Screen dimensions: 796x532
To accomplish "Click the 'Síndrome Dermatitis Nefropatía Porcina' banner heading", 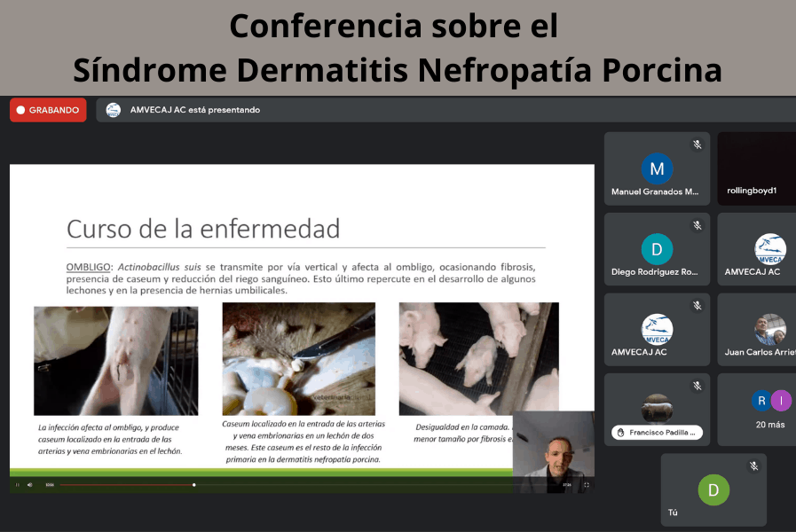I will point(398,69).
